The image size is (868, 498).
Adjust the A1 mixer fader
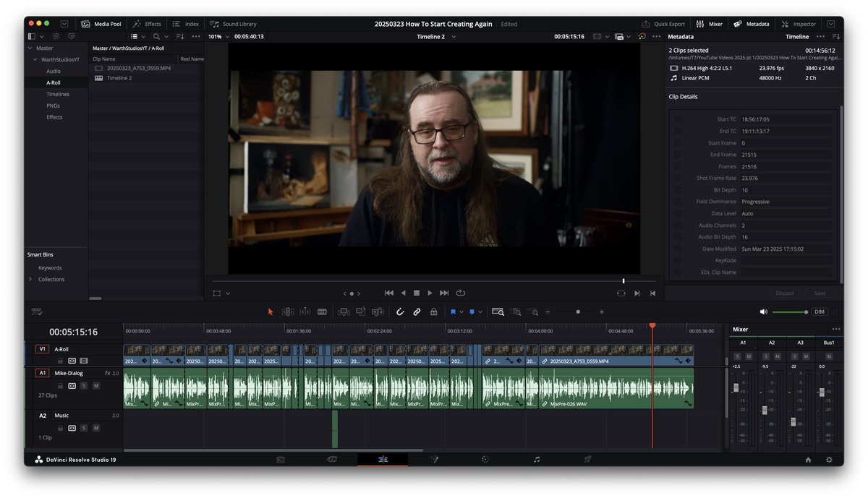[x=736, y=387]
